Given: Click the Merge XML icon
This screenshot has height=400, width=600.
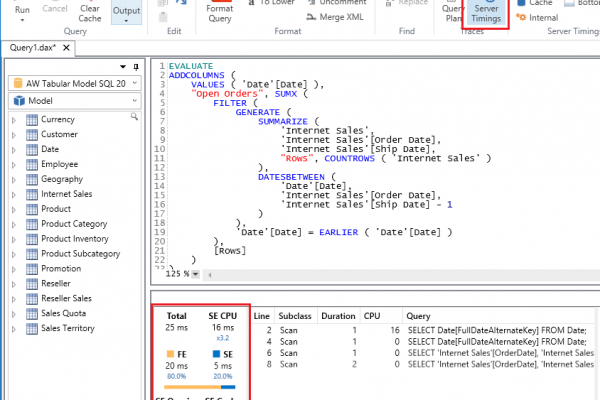Looking at the screenshot, I should pyautogui.click(x=311, y=17).
